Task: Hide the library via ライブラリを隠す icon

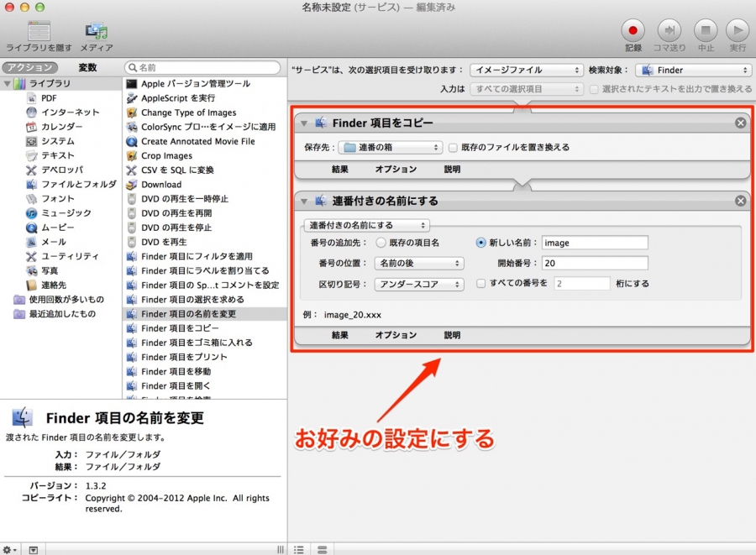Action: [x=39, y=31]
